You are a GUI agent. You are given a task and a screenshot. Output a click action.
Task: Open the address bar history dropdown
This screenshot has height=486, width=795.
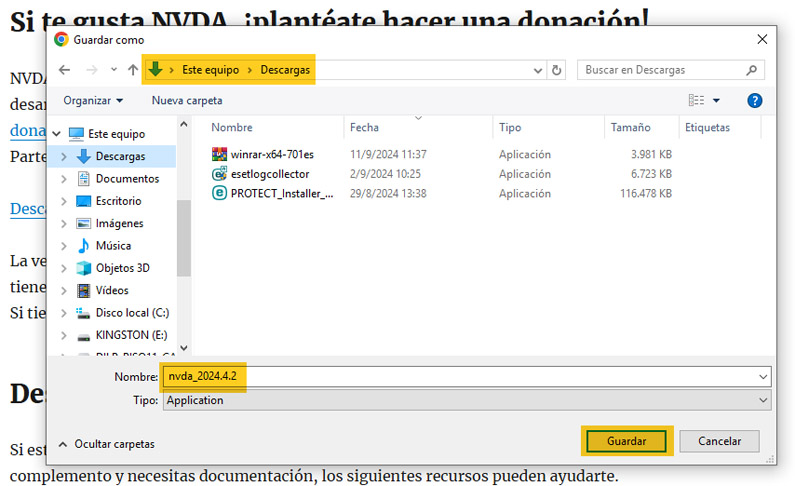(538, 70)
